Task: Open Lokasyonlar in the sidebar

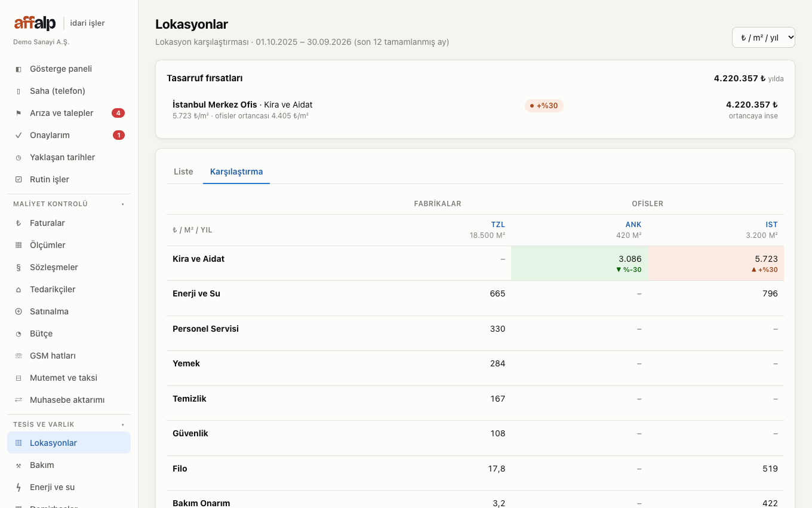Action: (x=69, y=443)
